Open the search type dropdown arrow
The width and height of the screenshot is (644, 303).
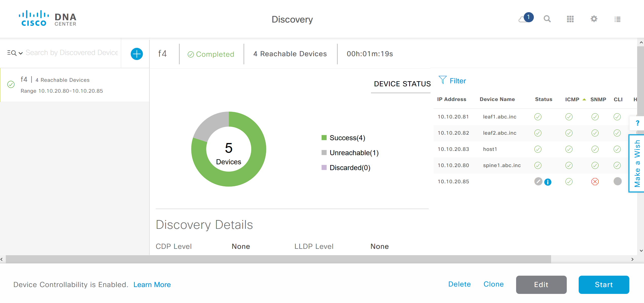(21, 53)
